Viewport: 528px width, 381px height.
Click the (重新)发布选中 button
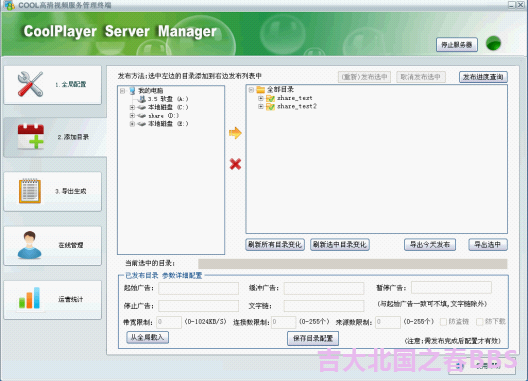[x=364, y=77]
